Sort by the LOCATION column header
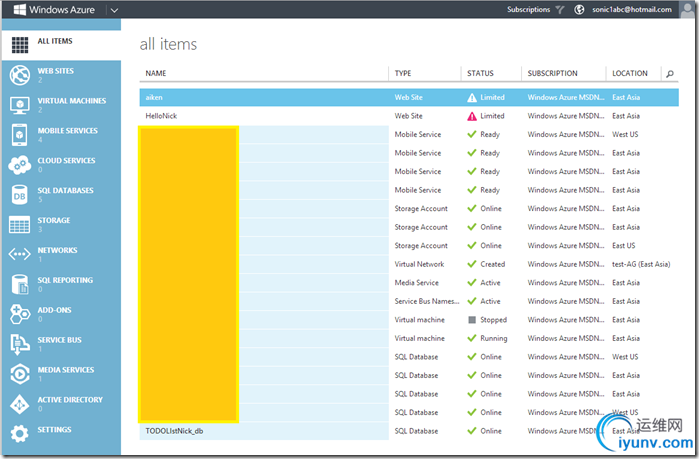The width and height of the screenshot is (699, 459). (629, 74)
